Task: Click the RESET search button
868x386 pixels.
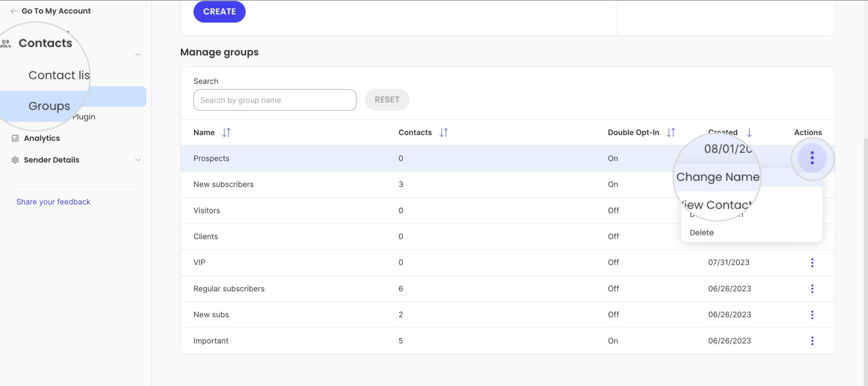Action: coord(387,100)
